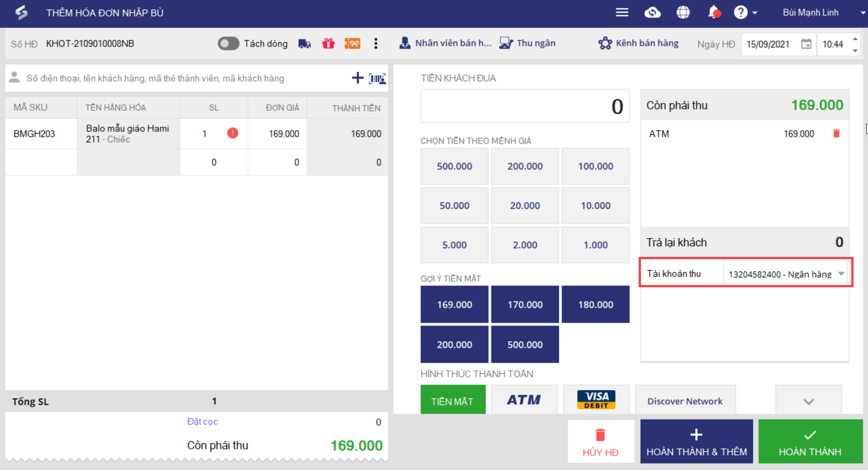Select the 1.000 denomination button
Image resolution: width=868 pixels, height=470 pixels.
point(595,245)
